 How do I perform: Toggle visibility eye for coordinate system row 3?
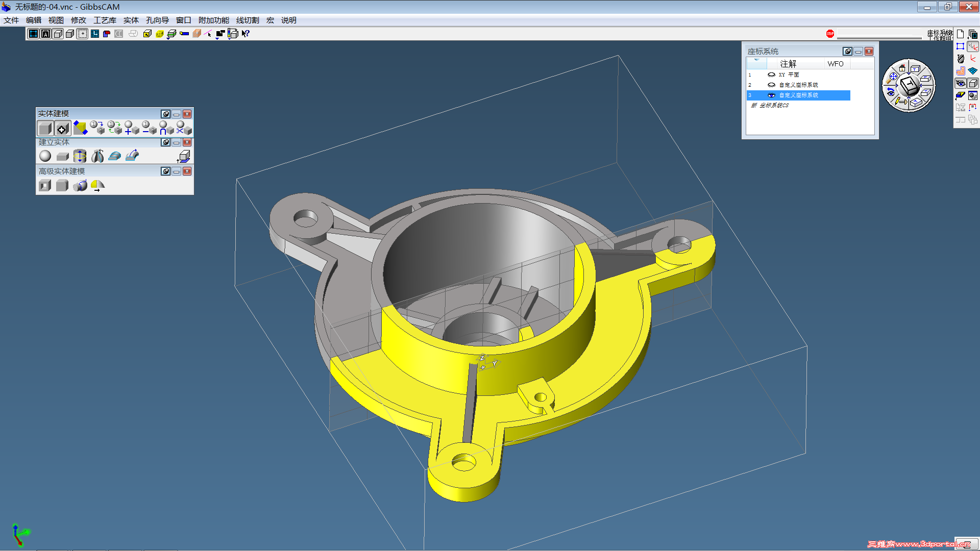[771, 95]
